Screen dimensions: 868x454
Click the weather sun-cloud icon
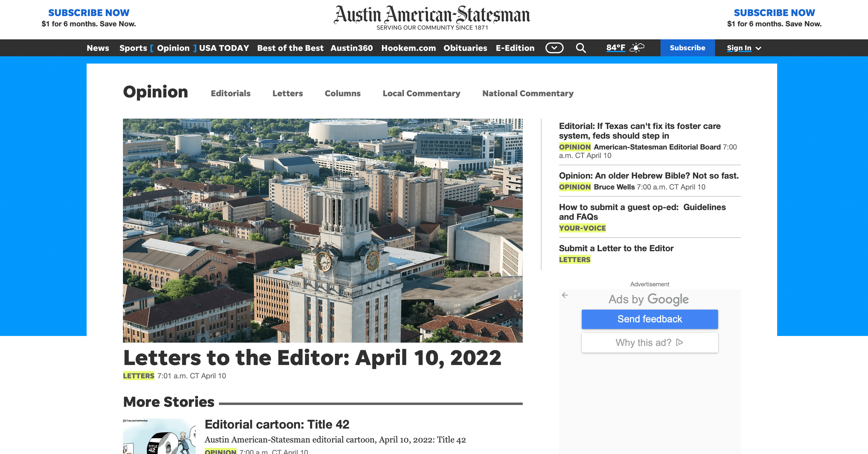click(x=637, y=48)
